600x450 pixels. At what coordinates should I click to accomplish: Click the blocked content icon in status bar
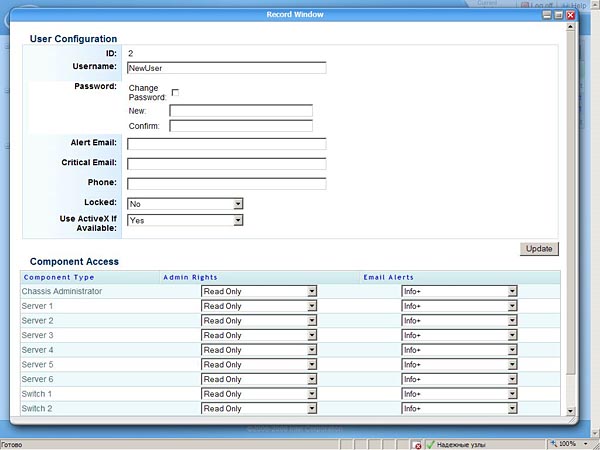[418, 444]
